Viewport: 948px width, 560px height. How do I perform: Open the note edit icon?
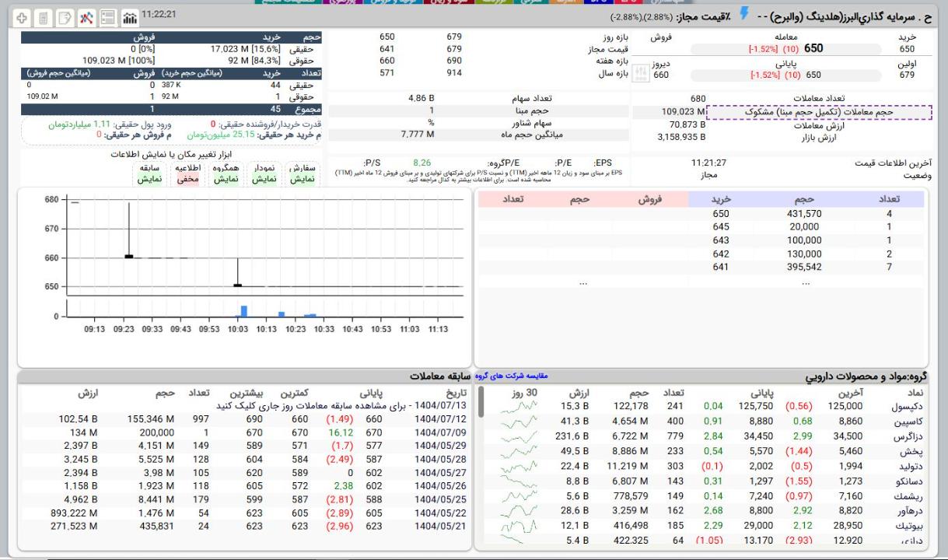tap(65, 17)
